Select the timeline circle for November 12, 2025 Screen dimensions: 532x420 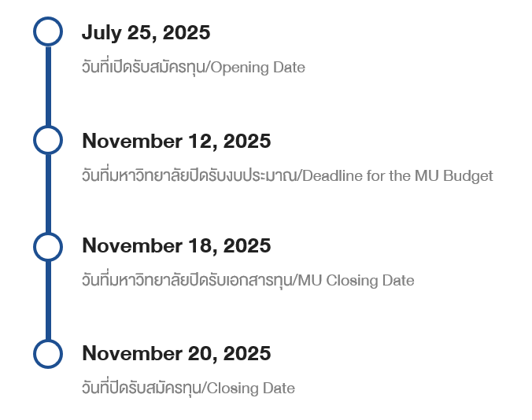pyautogui.click(x=48, y=140)
